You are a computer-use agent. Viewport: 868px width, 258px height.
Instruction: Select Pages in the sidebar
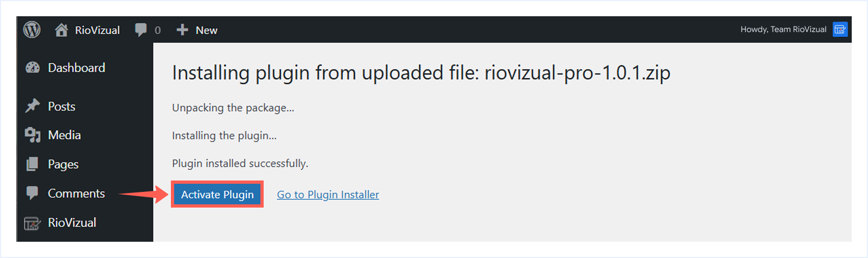[63, 164]
